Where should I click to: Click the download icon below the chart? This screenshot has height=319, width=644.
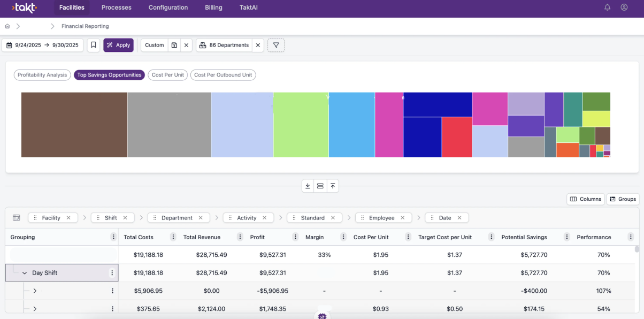(308, 186)
